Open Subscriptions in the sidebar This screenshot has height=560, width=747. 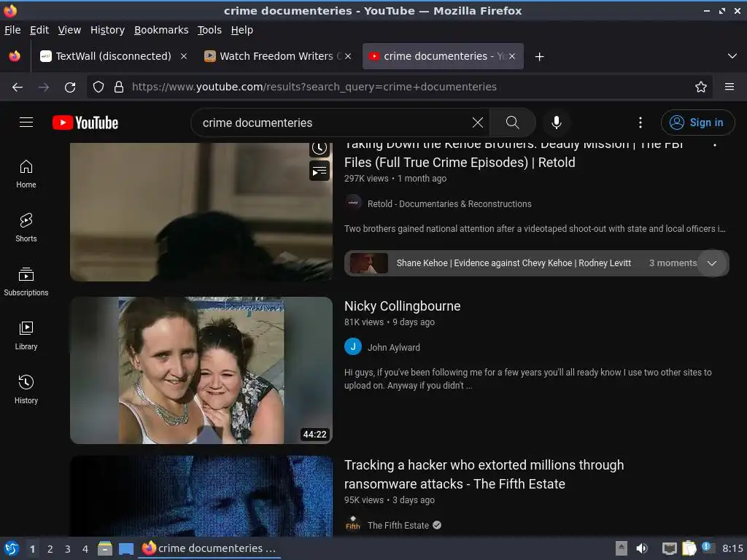tap(26, 281)
